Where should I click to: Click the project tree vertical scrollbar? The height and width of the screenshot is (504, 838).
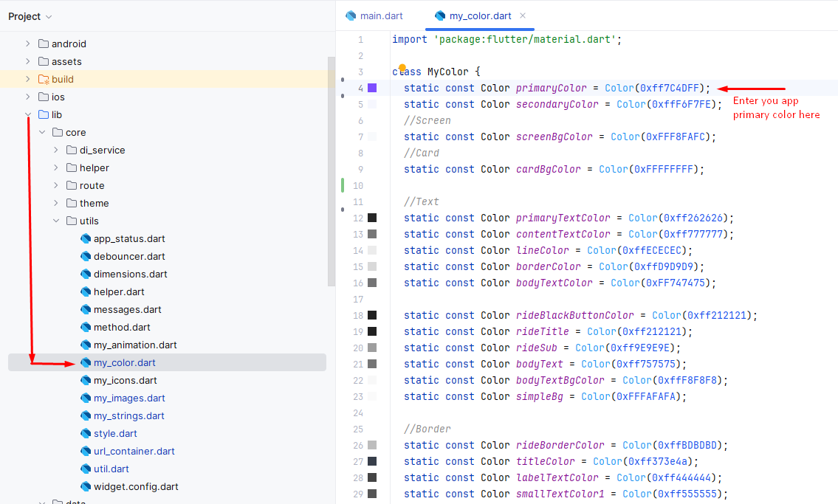pyautogui.click(x=331, y=170)
